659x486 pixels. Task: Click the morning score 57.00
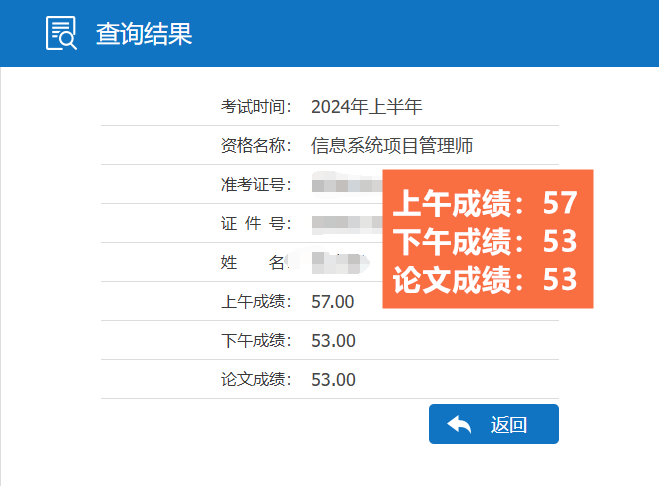click(x=333, y=302)
